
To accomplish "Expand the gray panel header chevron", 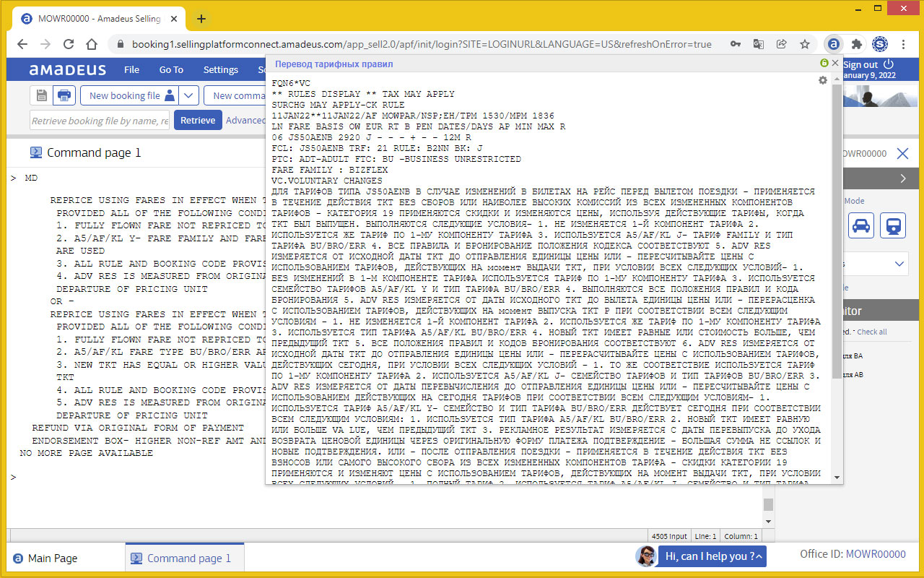I will pos(903,178).
